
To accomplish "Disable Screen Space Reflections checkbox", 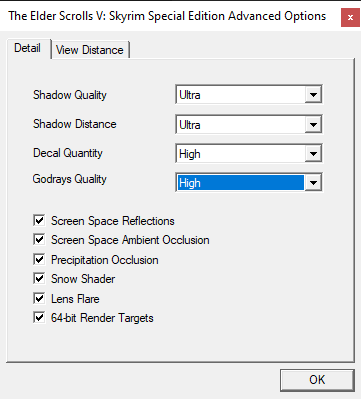I will point(39,220).
